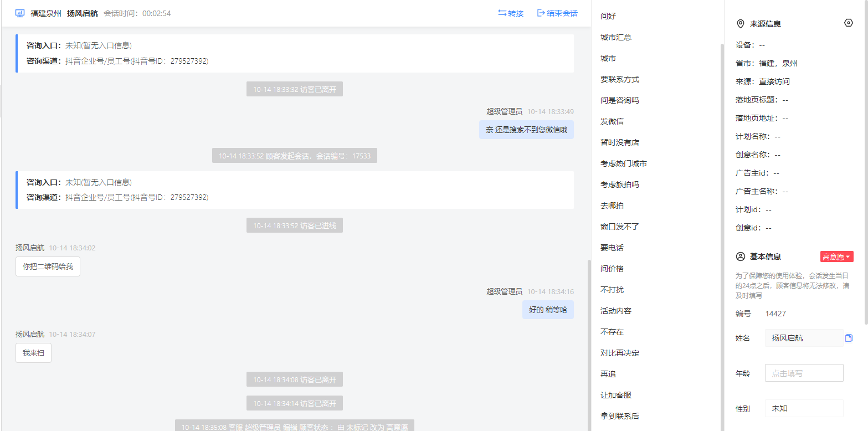Open the 高意愿 status dropdown

[836, 256]
